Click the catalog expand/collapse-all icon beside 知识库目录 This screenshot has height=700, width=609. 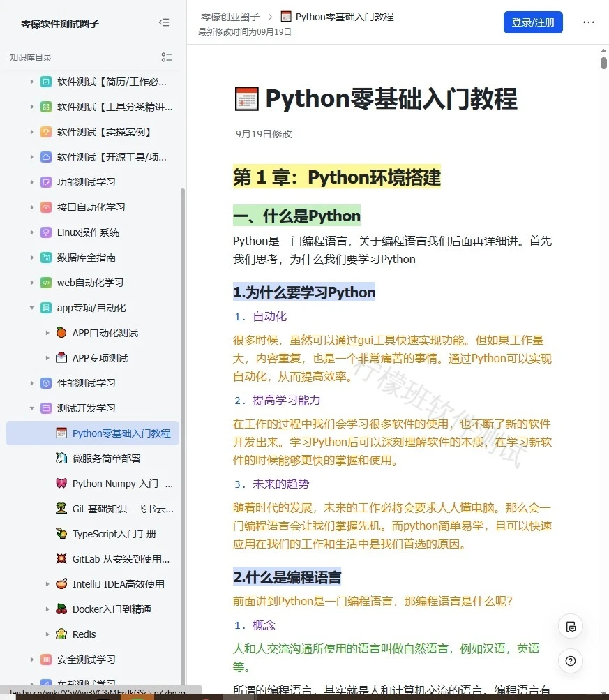coord(167,57)
